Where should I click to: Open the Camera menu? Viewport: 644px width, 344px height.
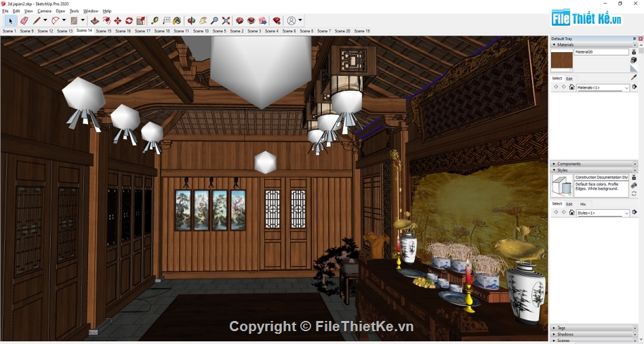tap(44, 11)
